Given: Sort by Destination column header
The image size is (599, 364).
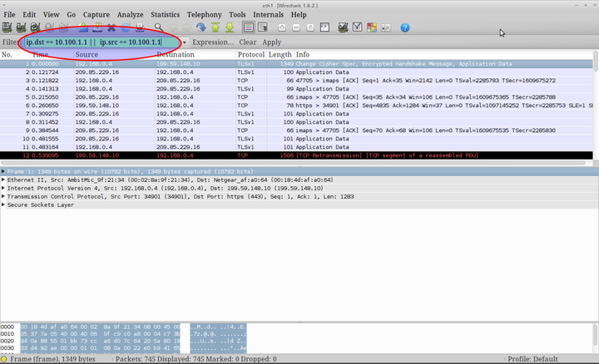Looking at the screenshot, I should click(196, 55).
